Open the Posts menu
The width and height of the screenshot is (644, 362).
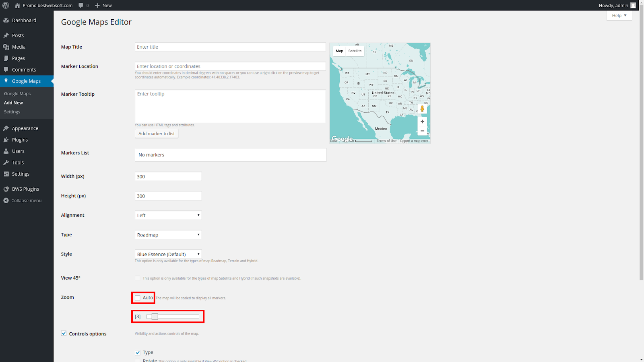(18, 35)
